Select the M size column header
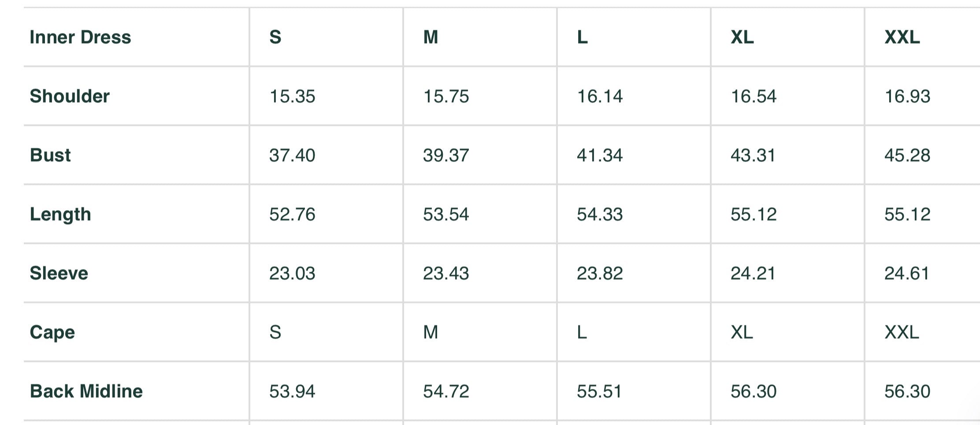Screen dimensions: 980x425 (x=431, y=37)
